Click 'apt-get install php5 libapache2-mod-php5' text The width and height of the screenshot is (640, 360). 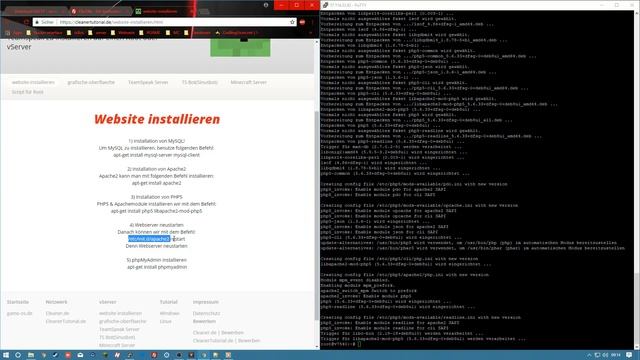(x=157, y=211)
